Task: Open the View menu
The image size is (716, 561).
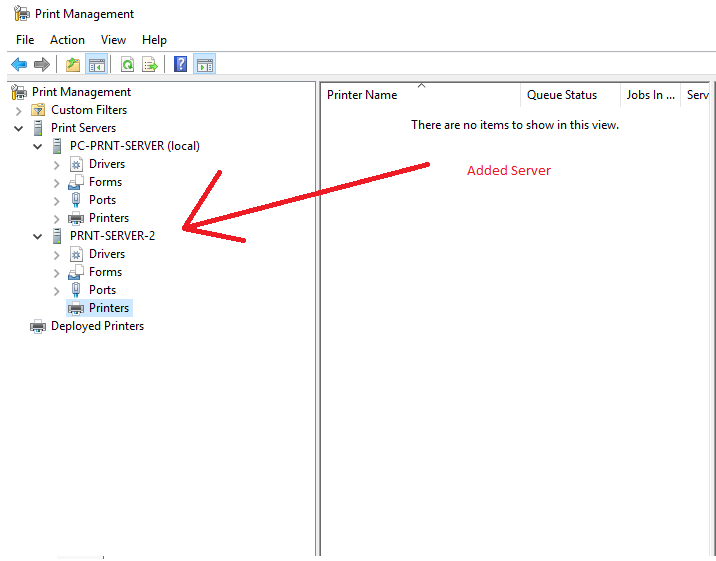Action: click(113, 40)
